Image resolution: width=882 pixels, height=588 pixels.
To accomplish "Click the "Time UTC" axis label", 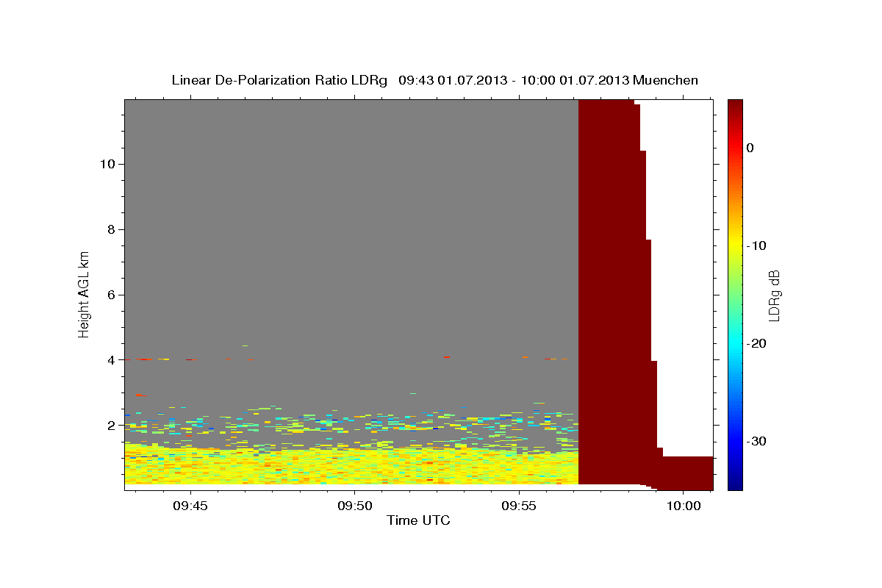I will pos(418,520).
